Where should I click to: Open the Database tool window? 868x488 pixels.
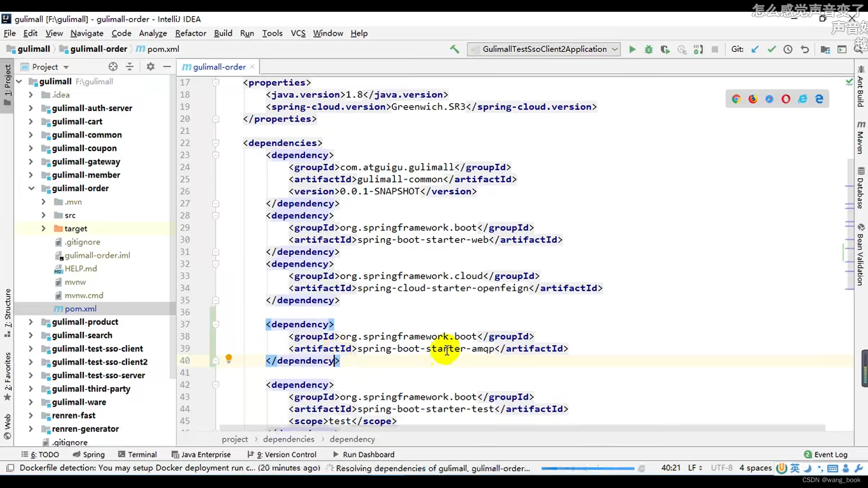[x=860, y=188]
